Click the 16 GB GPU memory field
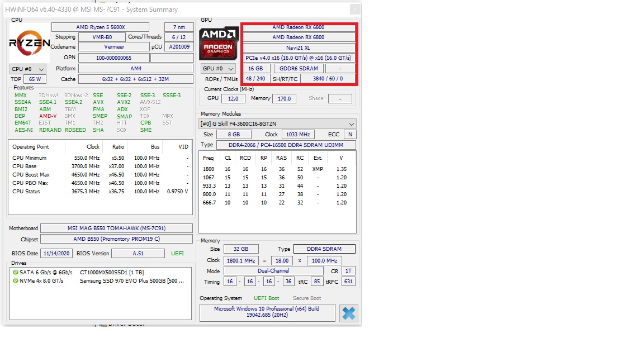Viewport: 644px width, 362px height. point(256,69)
